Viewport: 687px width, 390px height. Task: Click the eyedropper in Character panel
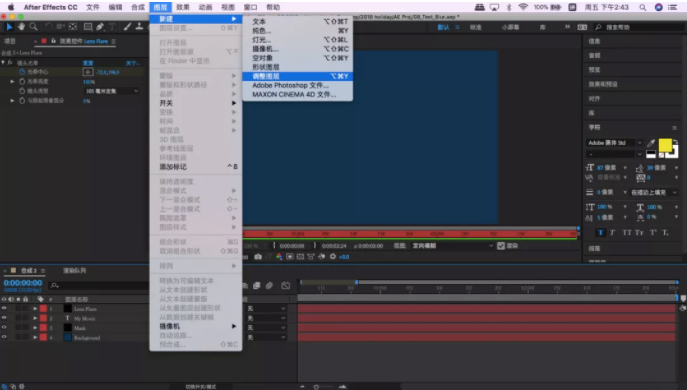[x=651, y=143]
